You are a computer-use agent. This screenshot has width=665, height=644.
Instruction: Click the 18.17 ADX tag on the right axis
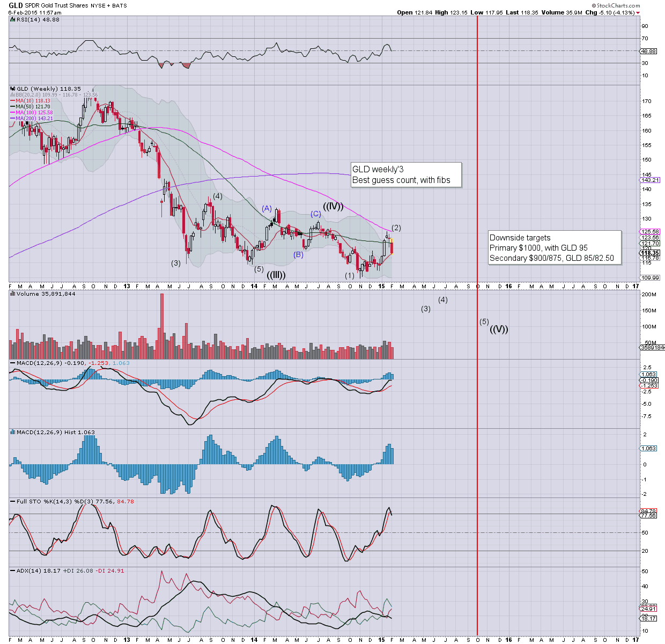pos(649,618)
